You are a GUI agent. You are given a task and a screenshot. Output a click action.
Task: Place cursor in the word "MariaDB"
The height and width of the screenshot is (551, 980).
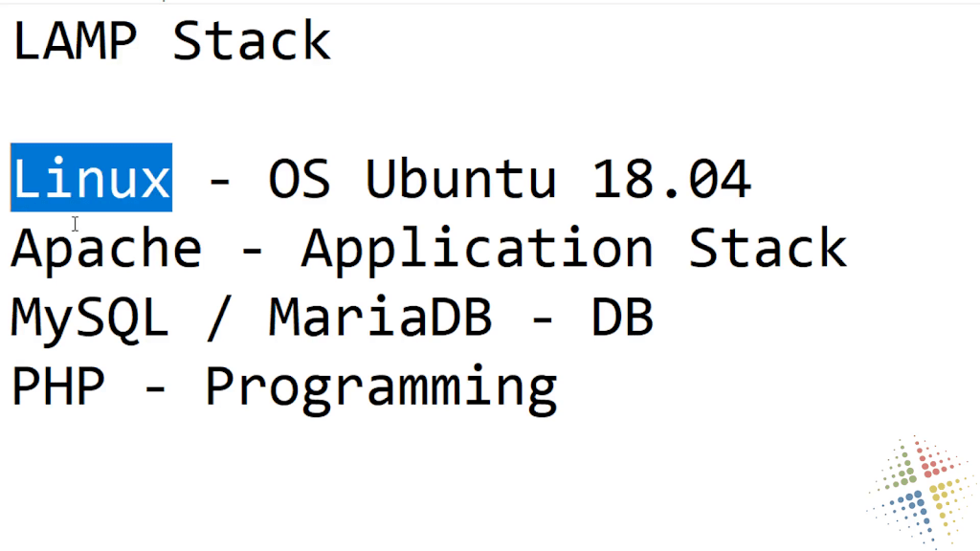[380, 318]
